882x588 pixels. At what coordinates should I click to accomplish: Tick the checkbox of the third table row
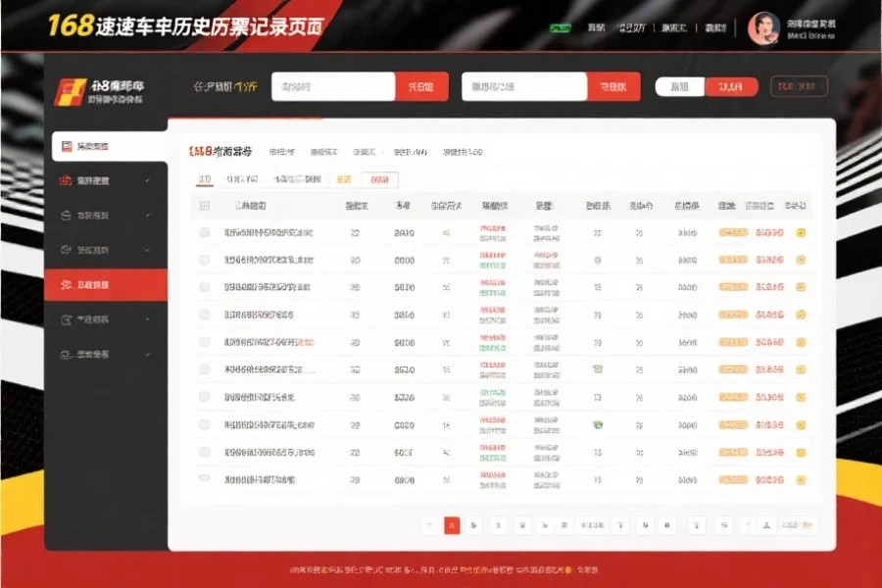pos(205,287)
